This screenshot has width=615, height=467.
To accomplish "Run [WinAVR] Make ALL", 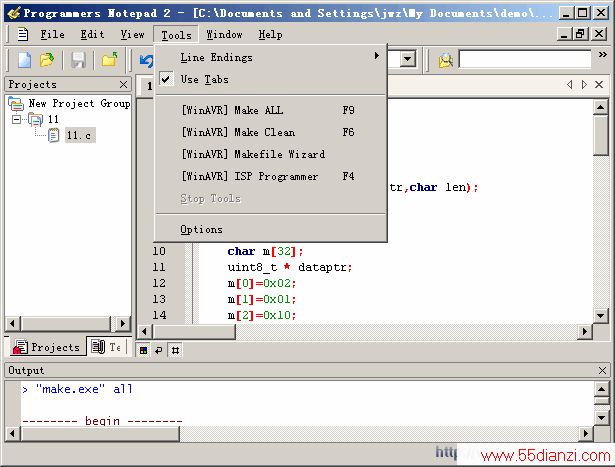I will tap(271, 110).
